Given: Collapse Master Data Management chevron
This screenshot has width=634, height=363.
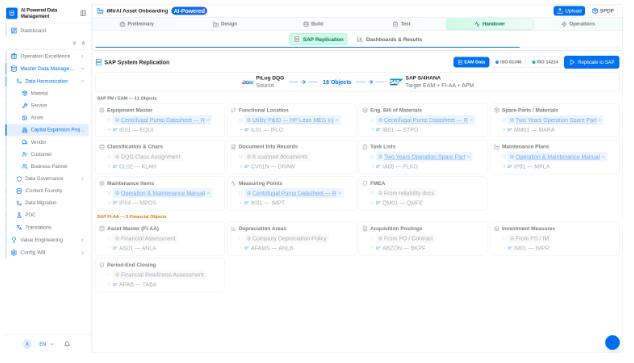Looking at the screenshot, I should coord(82,69).
